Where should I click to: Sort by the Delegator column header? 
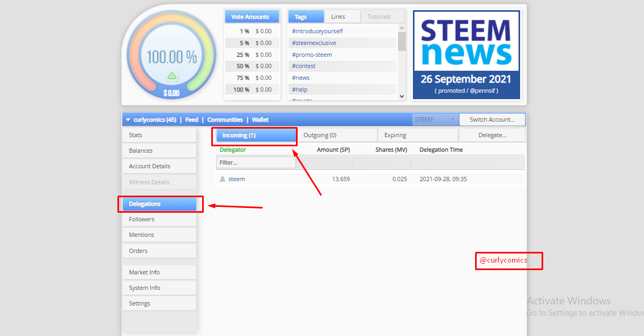click(x=233, y=150)
